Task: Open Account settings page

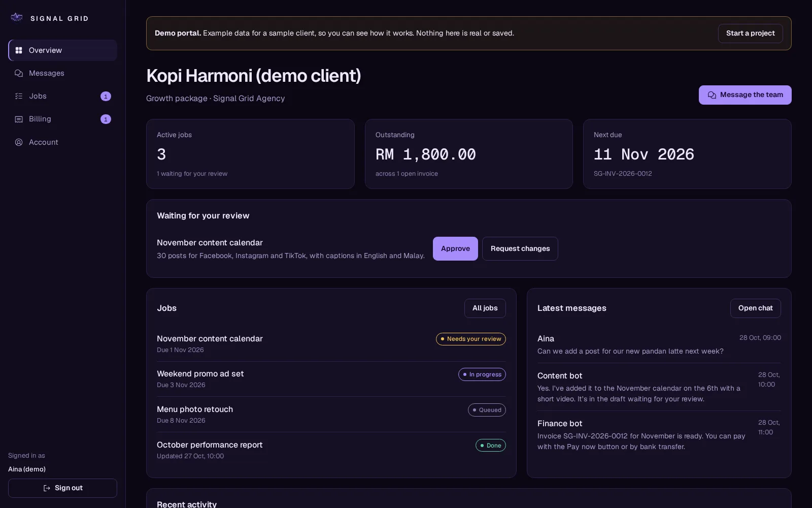Action: (63, 142)
